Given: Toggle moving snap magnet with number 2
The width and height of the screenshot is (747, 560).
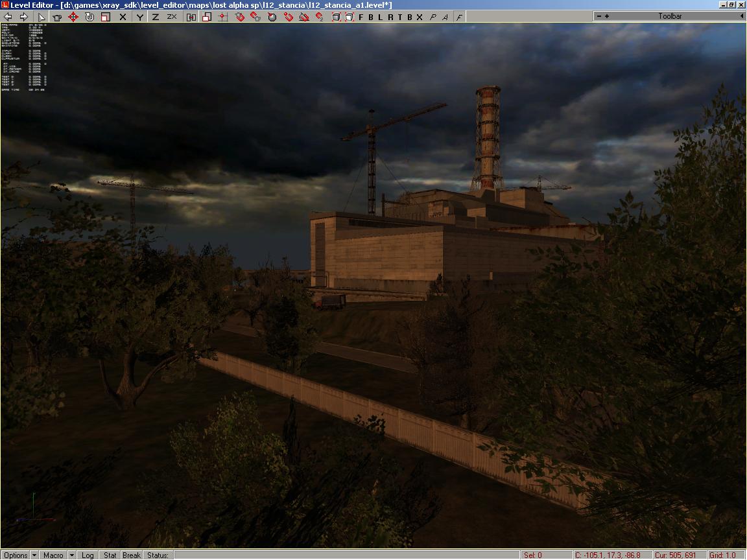Looking at the screenshot, I should tap(320, 17).
